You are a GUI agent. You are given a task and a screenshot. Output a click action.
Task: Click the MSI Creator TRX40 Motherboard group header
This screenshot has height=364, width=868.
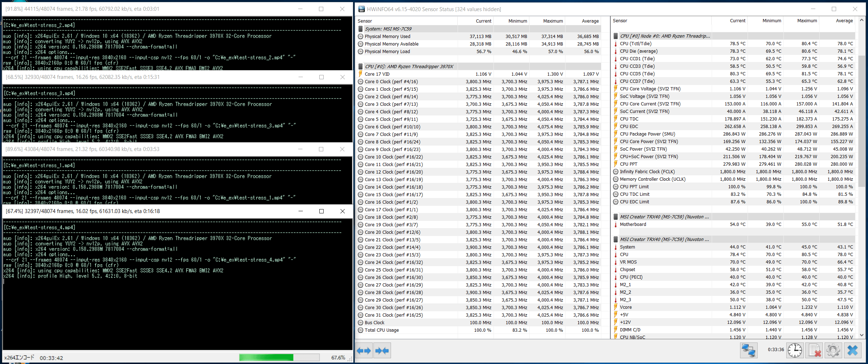664,217
